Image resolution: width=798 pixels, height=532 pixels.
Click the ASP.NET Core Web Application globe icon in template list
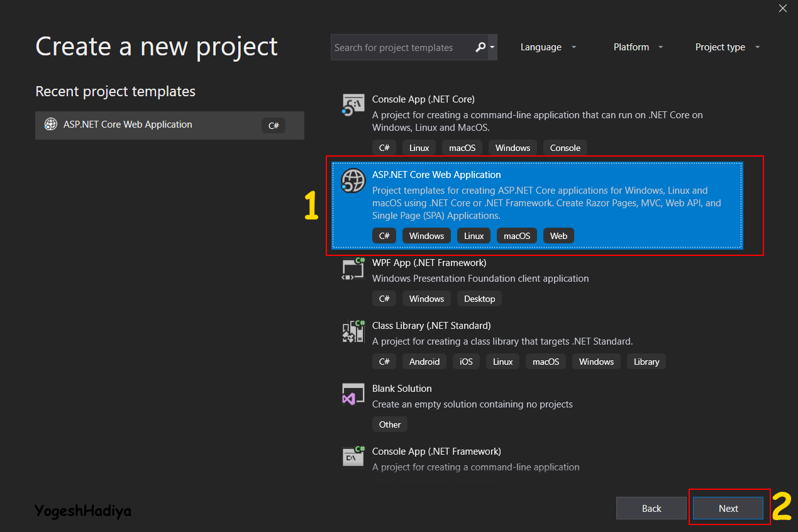pyautogui.click(x=353, y=180)
